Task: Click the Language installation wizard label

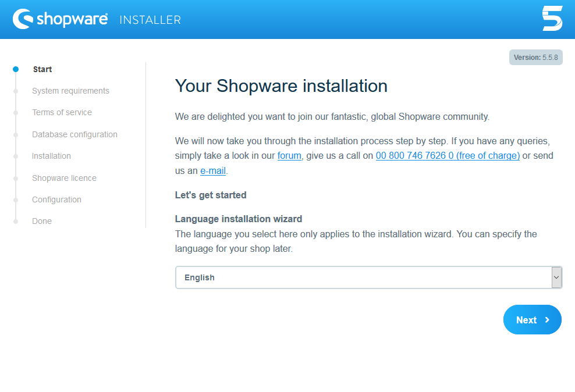Action: (x=239, y=219)
